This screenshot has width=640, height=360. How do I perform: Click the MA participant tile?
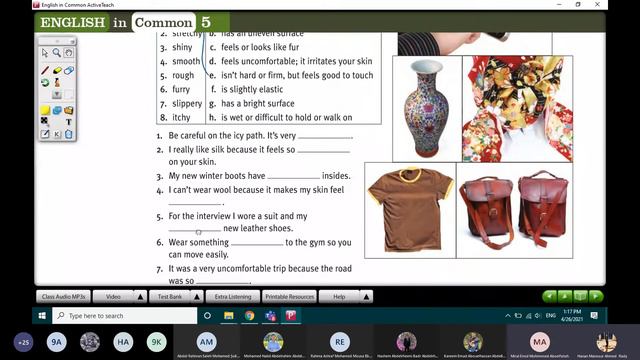[x=540, y=342]
